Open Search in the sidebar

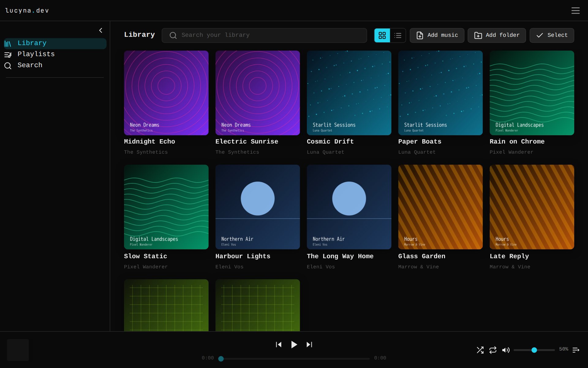point(55,65)
